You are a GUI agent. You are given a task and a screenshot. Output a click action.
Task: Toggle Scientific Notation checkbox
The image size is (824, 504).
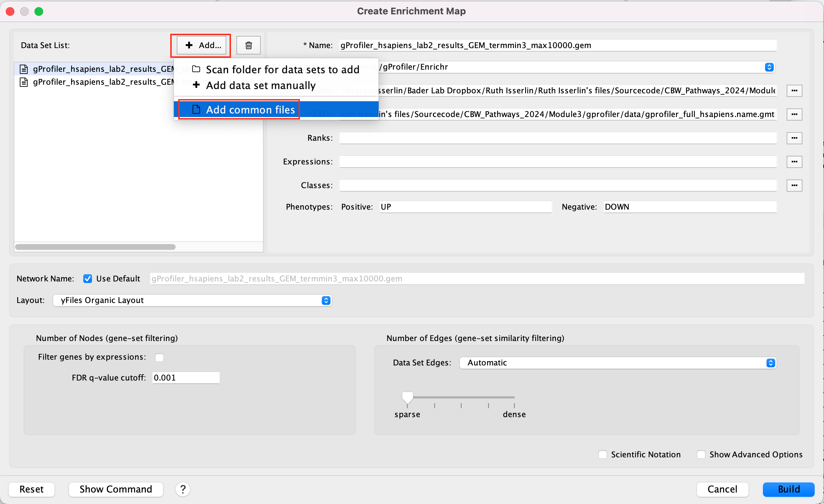point(603,454)
